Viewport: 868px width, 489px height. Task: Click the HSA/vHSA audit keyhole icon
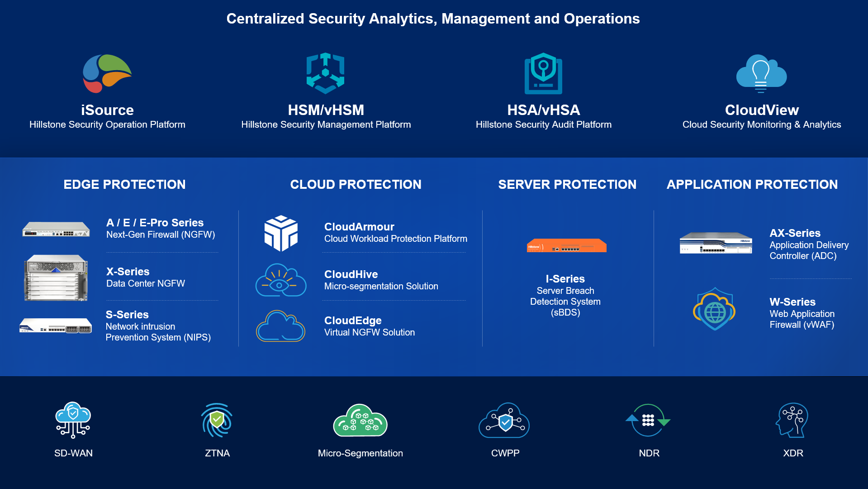pyautogui.click(x=543, y=73)
